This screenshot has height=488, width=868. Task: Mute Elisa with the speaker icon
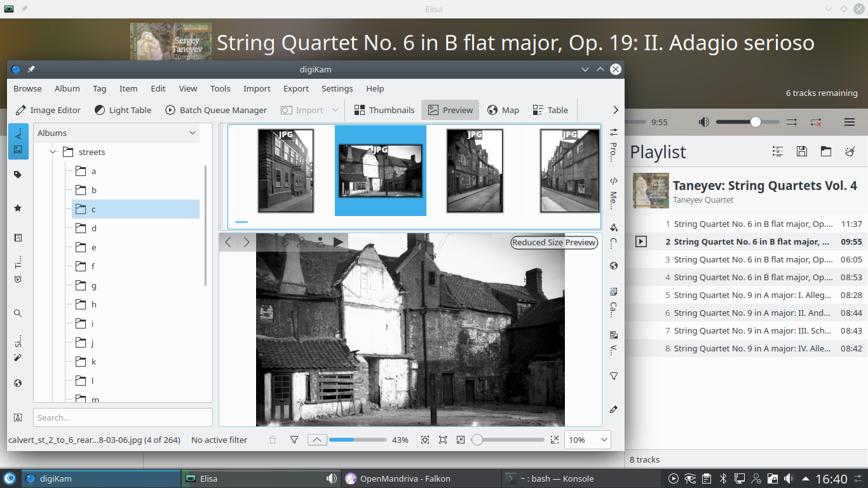704,122
